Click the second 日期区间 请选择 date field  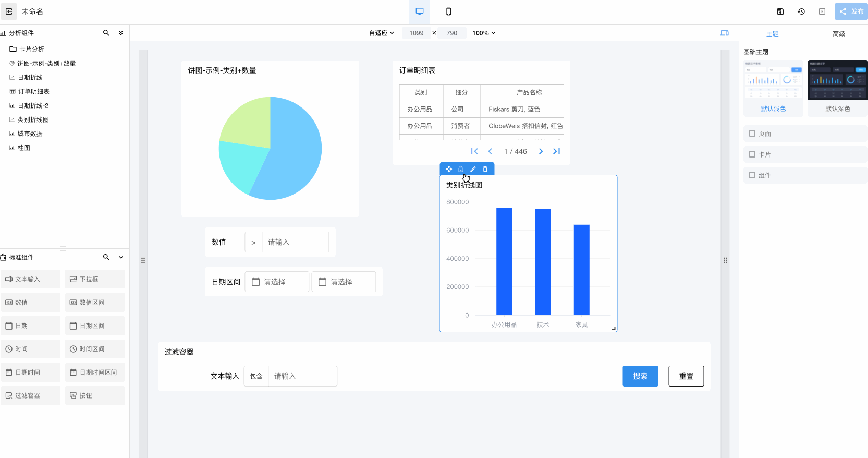(344, 282)
